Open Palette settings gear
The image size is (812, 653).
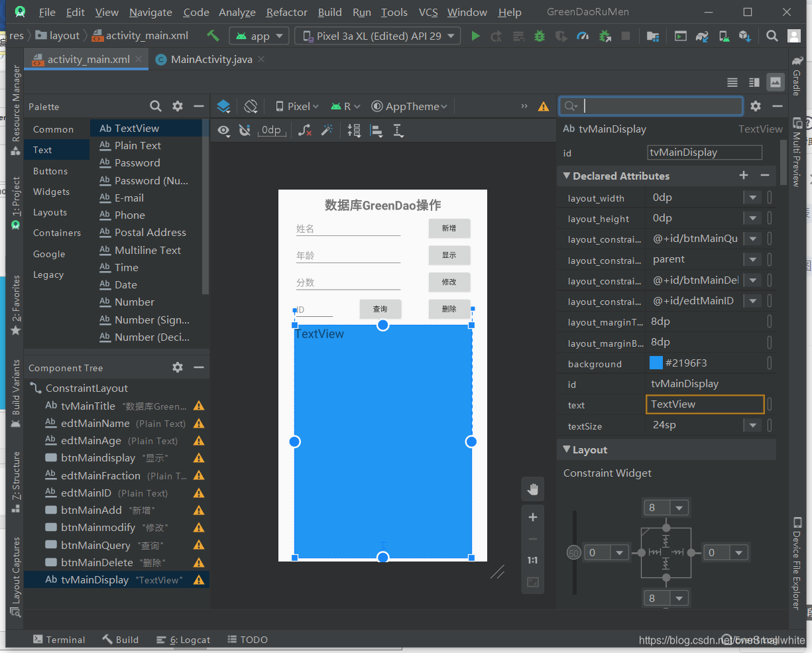click(x=178, y=106)
